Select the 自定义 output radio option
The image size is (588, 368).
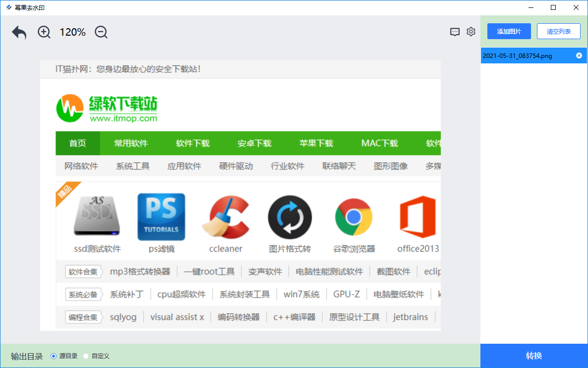[x=86, y=356]
